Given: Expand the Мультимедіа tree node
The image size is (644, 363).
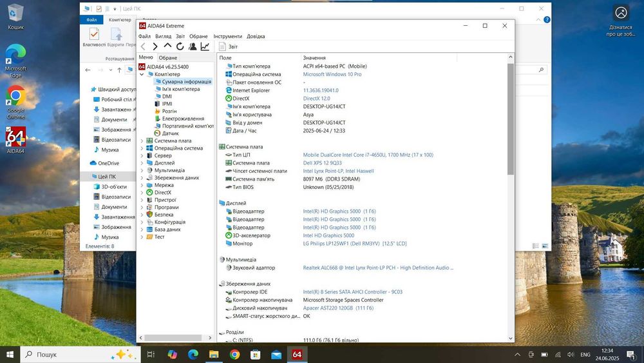Looking at the screenshot, I should tap(142, 170).
